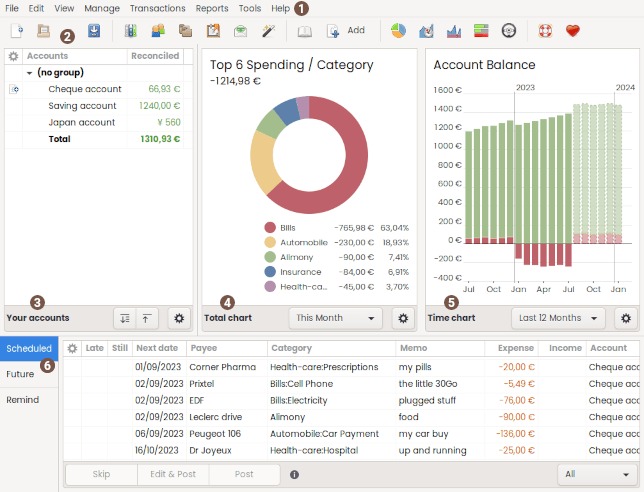Open the Accounts manager toolbar icon

point(131,31)
